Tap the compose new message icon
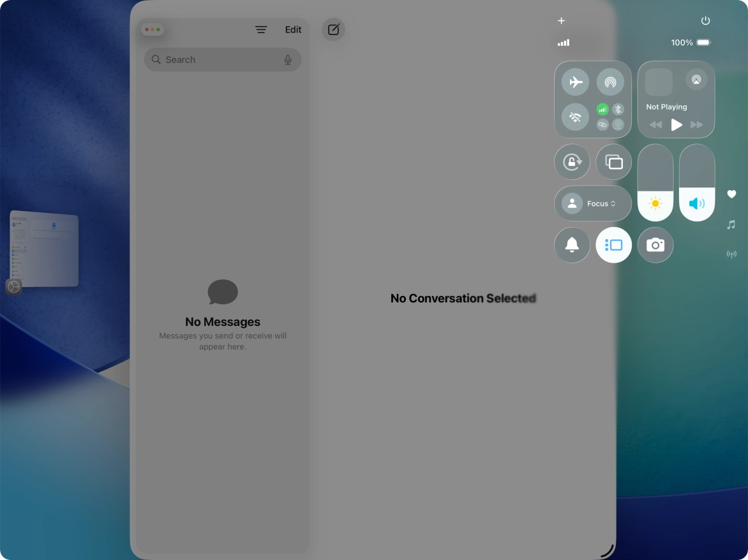This screenshot has height=560, width=748. coord(333,29)
